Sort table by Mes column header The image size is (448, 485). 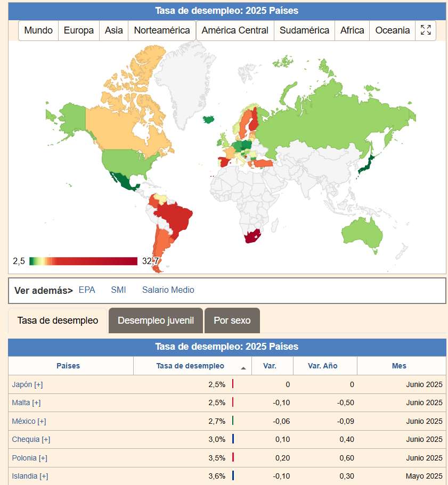pos(399,366)
